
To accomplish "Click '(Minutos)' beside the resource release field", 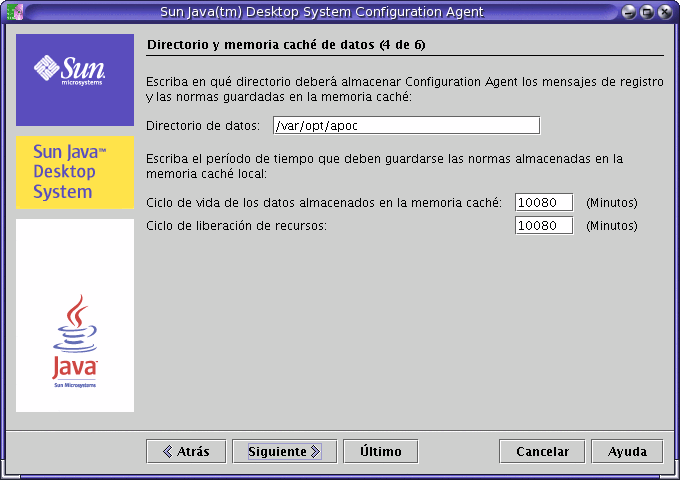I will (x=612, y=225).
